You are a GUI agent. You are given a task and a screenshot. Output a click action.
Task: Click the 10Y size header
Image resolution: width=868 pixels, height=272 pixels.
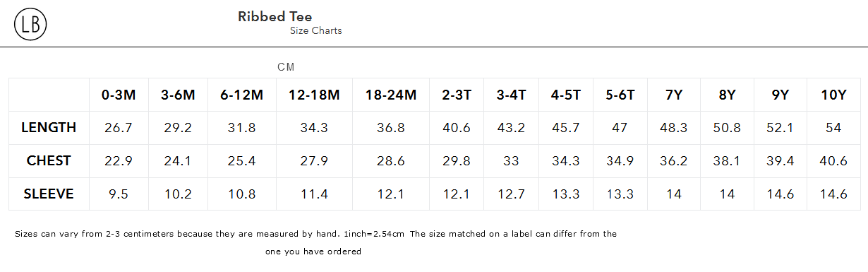(833, 95)
